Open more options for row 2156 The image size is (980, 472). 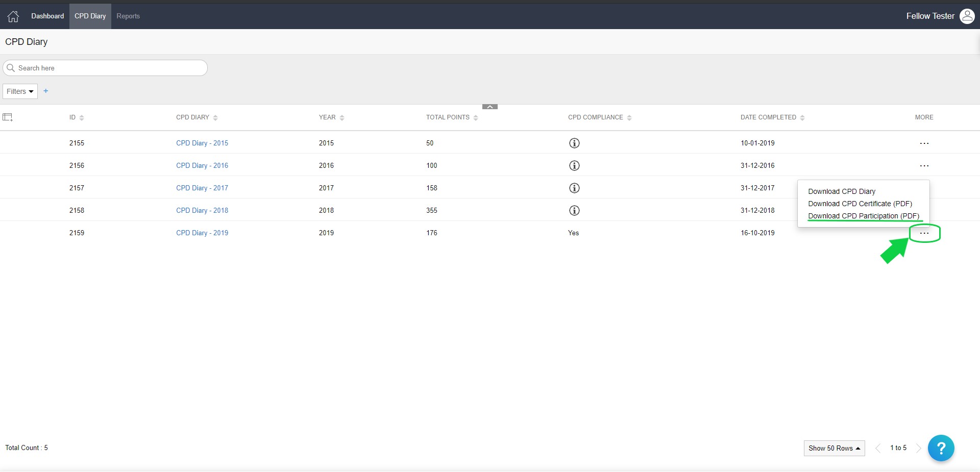pos(924,166)
